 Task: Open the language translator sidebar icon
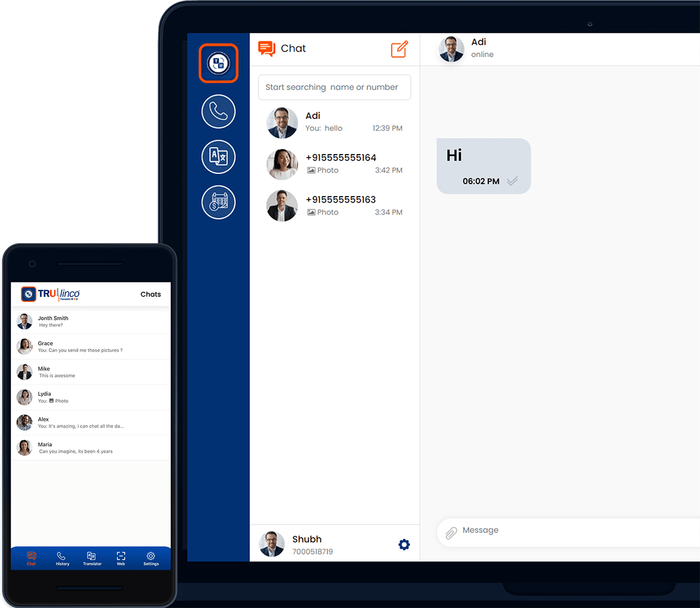click(x=218, y=156)
